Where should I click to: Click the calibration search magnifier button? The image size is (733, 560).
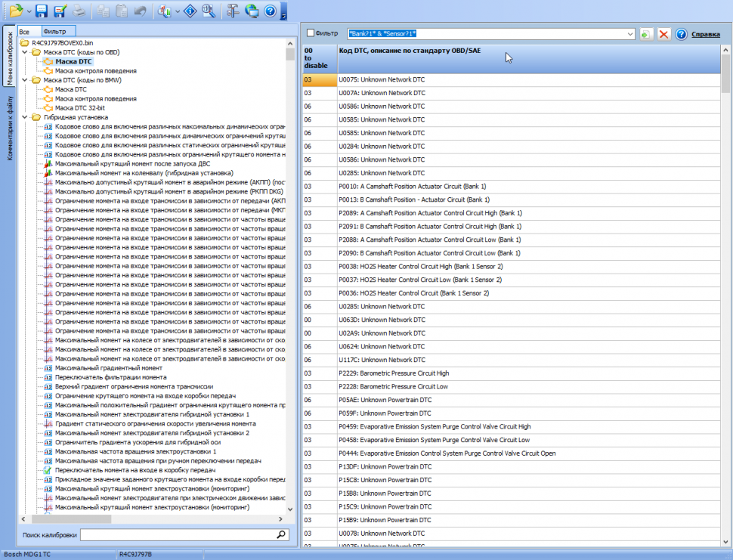point(282,535)
